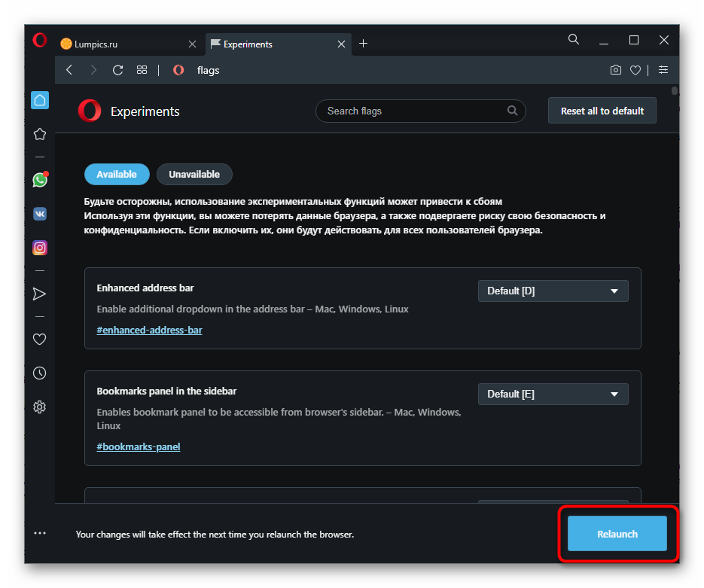Open the #enhanced-address-bar link
The width and height of the screenshot is (704, 588).
click(149, 330)
